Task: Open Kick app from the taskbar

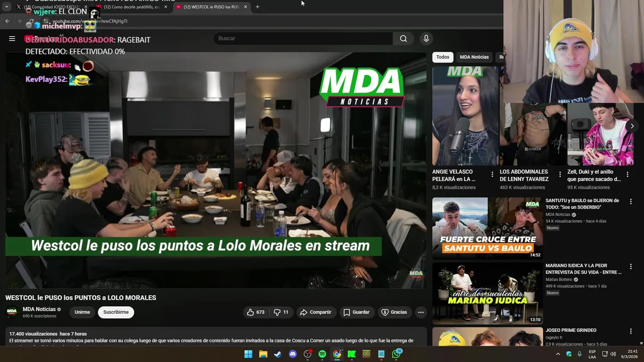Action: coord(352,354)
